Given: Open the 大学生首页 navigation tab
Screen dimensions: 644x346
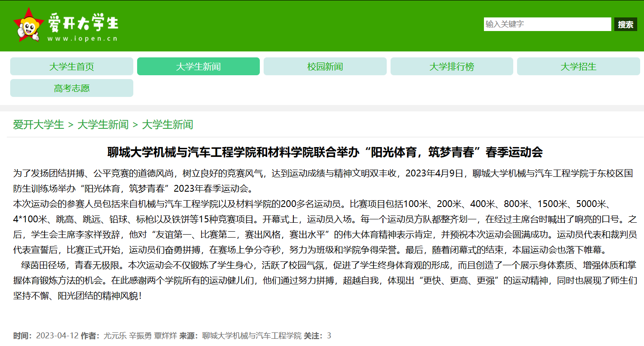Looking at the screenshot, I should (72, 67).
